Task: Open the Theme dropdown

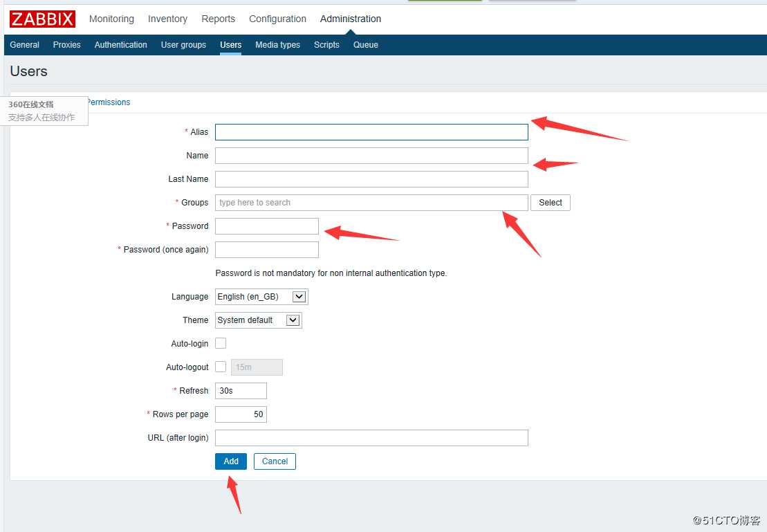Action: (258, 320)
